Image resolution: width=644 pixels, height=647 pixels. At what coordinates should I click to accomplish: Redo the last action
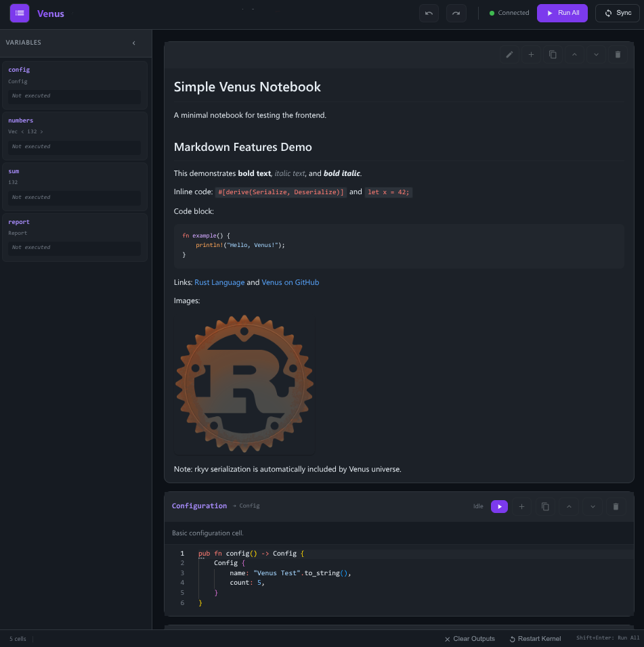[x=456, y=14]
